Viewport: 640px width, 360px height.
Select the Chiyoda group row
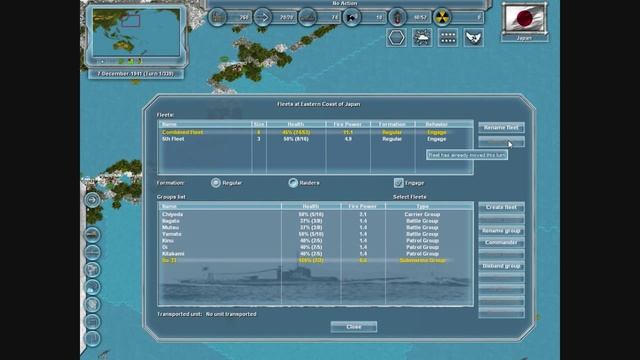tap(316, 214)
